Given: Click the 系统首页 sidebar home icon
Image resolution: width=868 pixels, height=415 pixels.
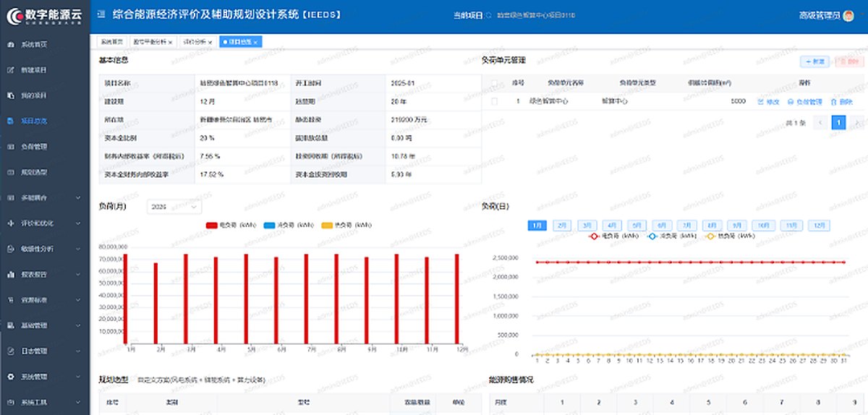Looking at the screenshot, I should (10, 44).
